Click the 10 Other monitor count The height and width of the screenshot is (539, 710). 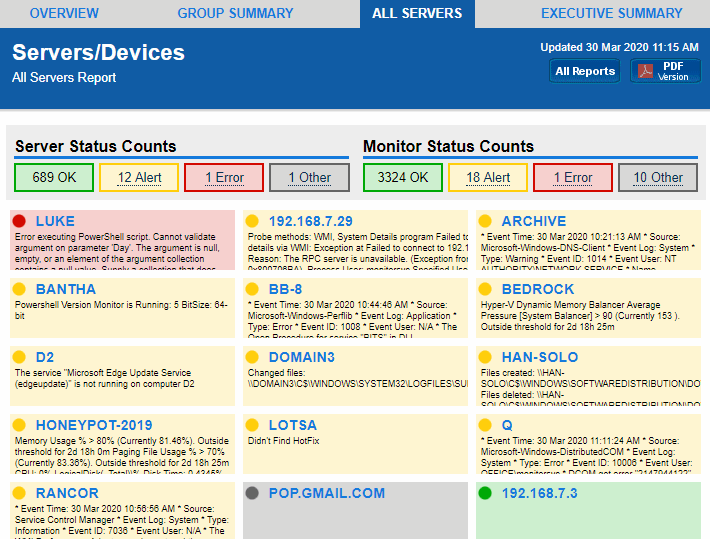[658, 177]
